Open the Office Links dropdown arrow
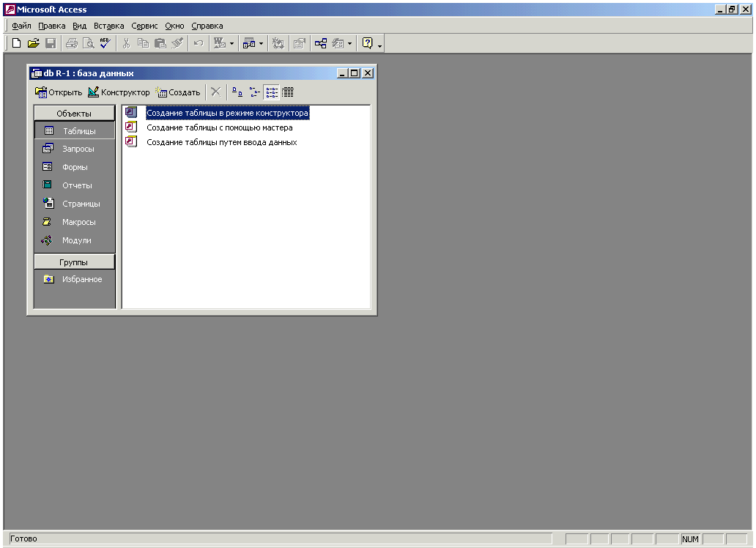 [x=232, y=43]
